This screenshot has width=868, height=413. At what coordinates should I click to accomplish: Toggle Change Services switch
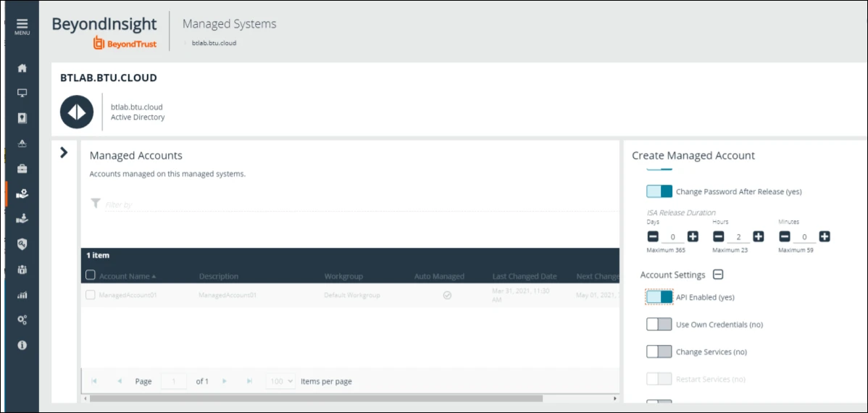(659, 351)
